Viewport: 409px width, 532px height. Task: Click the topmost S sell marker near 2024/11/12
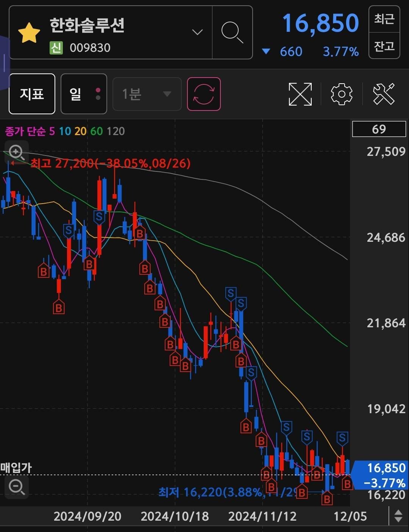pos(231,293)
